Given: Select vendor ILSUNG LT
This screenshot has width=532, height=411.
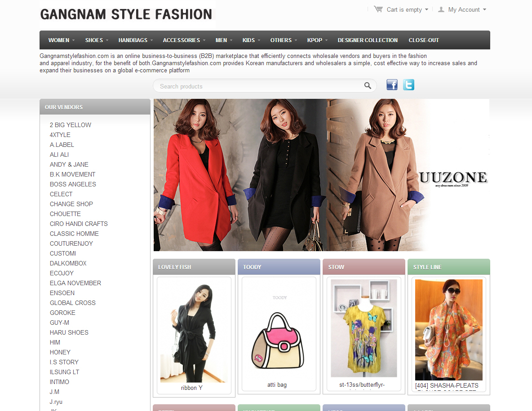Looking at the screenshot, I should [64, 372].
